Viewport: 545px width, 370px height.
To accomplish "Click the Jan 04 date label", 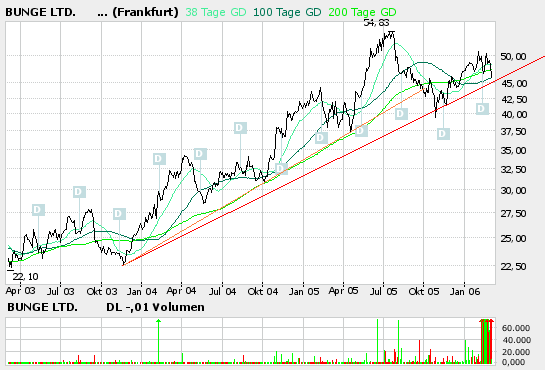I will point(142,291).
